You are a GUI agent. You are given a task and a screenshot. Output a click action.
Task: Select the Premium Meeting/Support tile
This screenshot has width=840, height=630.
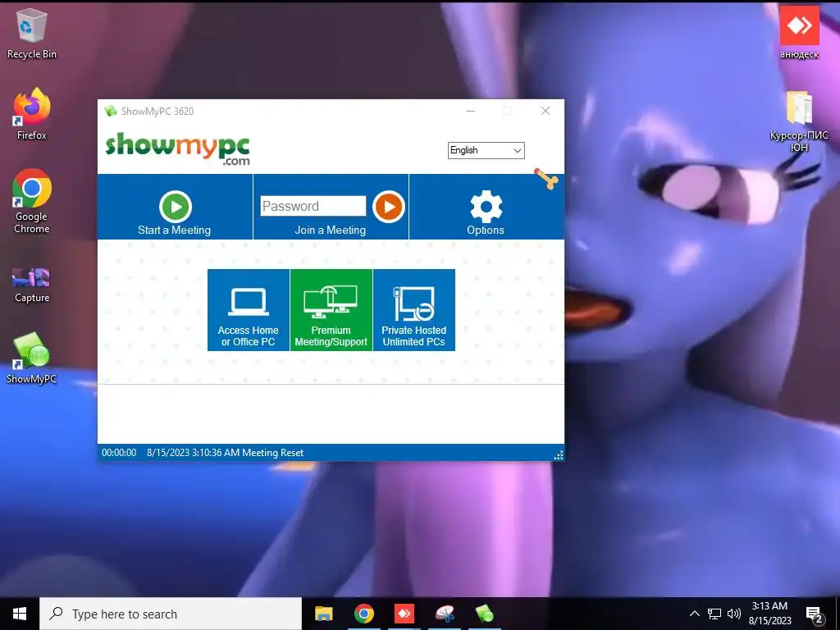coord(331,310)
